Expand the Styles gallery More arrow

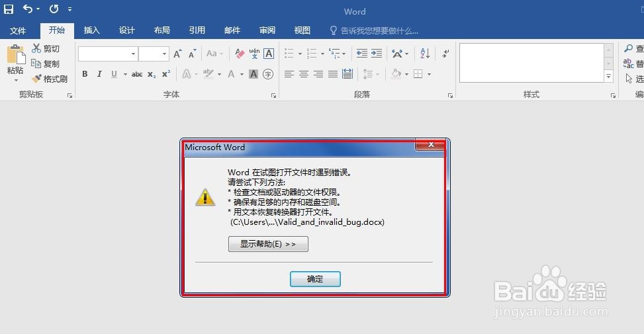click(x=609, y=76)
